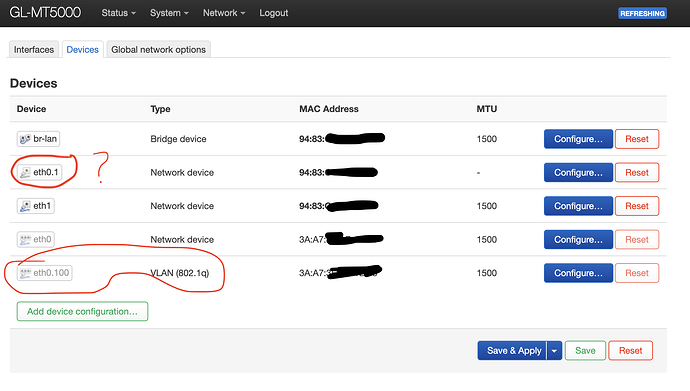The width and height of the screenshot is (690, 391).
Task: Select the Devices tab
Action: click(82, 50)
